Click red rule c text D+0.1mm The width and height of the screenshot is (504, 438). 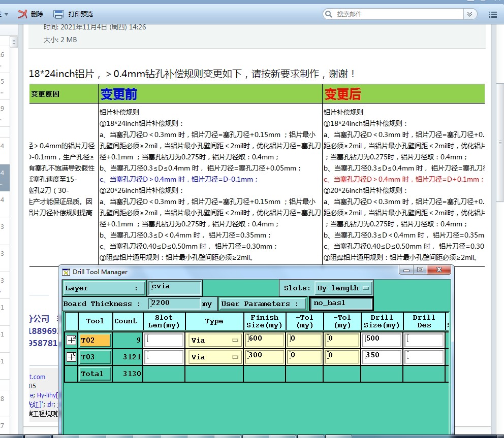pyautogui.click(x=404, y=179)
